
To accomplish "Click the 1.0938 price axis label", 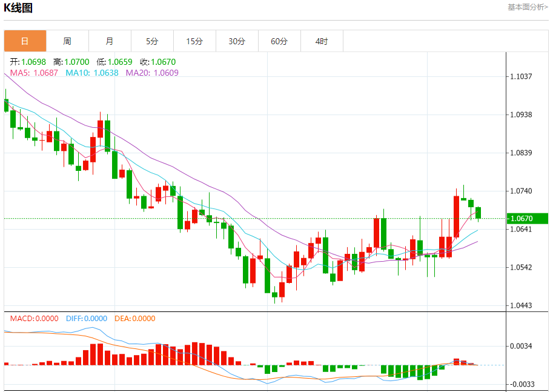I will pos(522,115).
